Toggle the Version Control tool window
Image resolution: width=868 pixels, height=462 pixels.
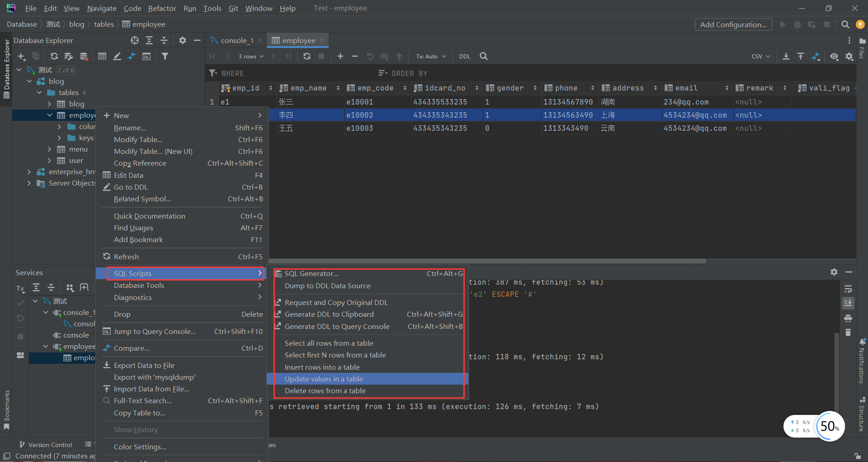[x=46, y=445]
